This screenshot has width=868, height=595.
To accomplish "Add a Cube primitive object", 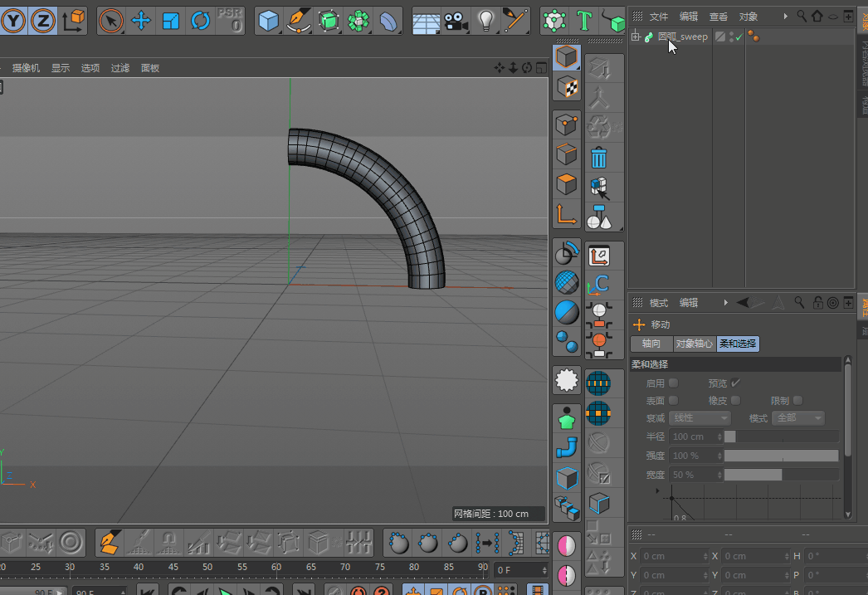I will tap(269, 21).
